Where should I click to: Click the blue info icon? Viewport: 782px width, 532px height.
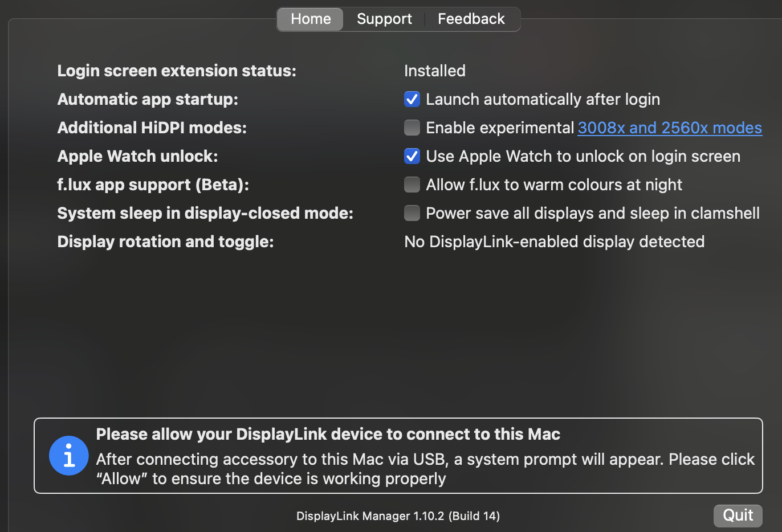(x=68, y=456)
